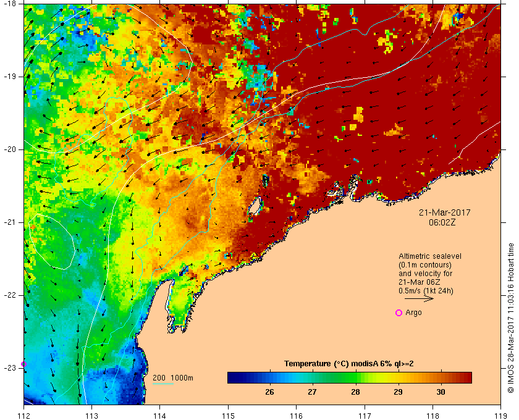Click the 'Altimetric sealevel' legend text

430,256
